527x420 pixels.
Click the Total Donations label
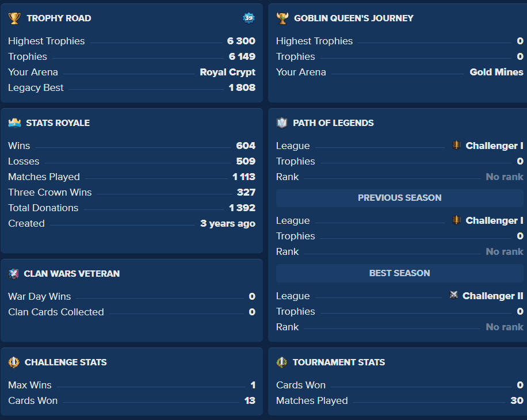click(43, 208)
